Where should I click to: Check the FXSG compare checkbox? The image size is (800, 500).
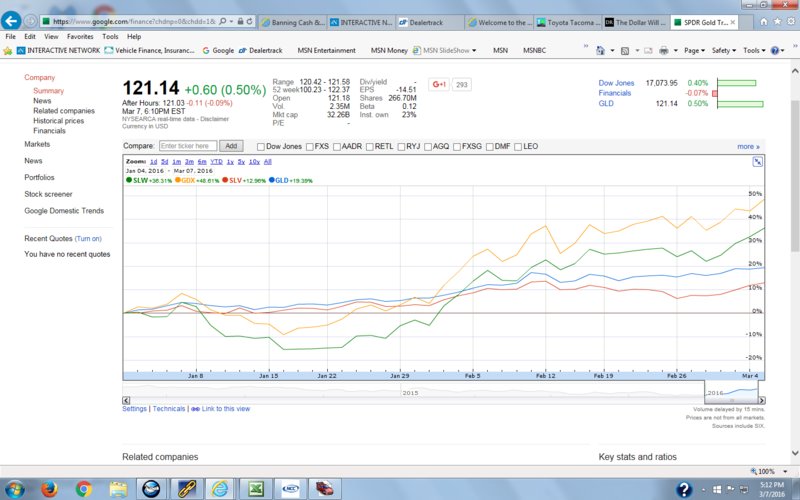(457, 147)
